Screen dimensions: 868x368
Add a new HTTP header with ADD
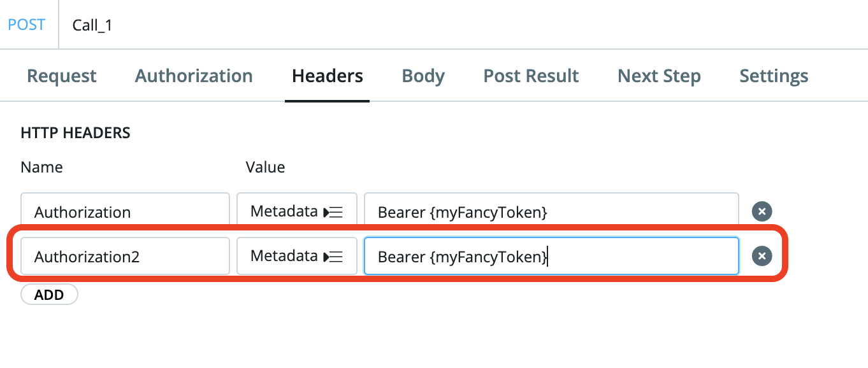click(49, 295)
